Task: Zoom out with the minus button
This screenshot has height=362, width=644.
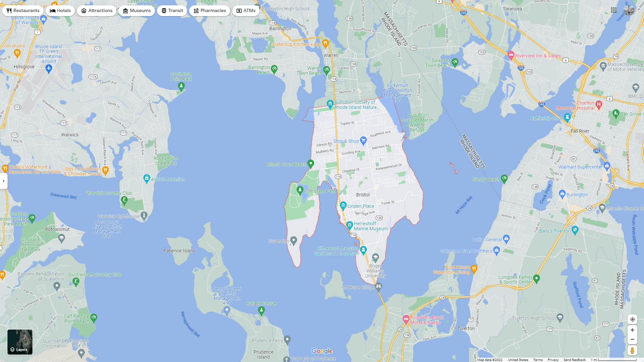Action: tap(632, 340)
